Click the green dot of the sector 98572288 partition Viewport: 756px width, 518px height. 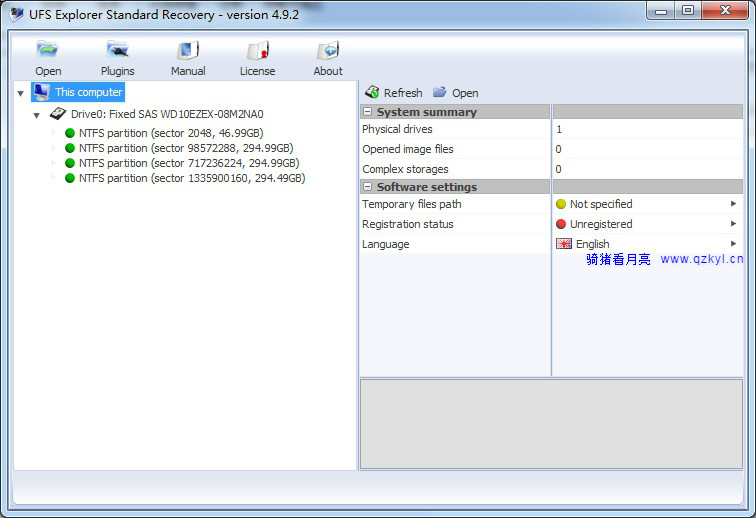[x=70, y=148]
